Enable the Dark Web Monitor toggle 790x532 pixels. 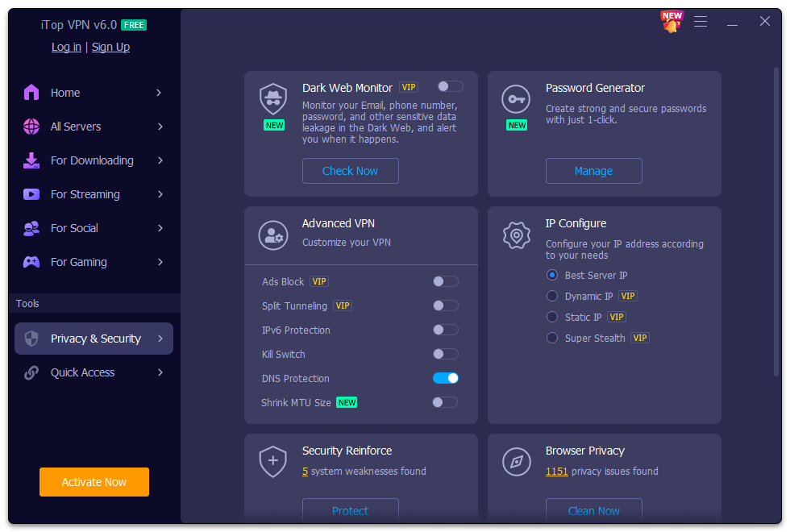tap(450, 85)
